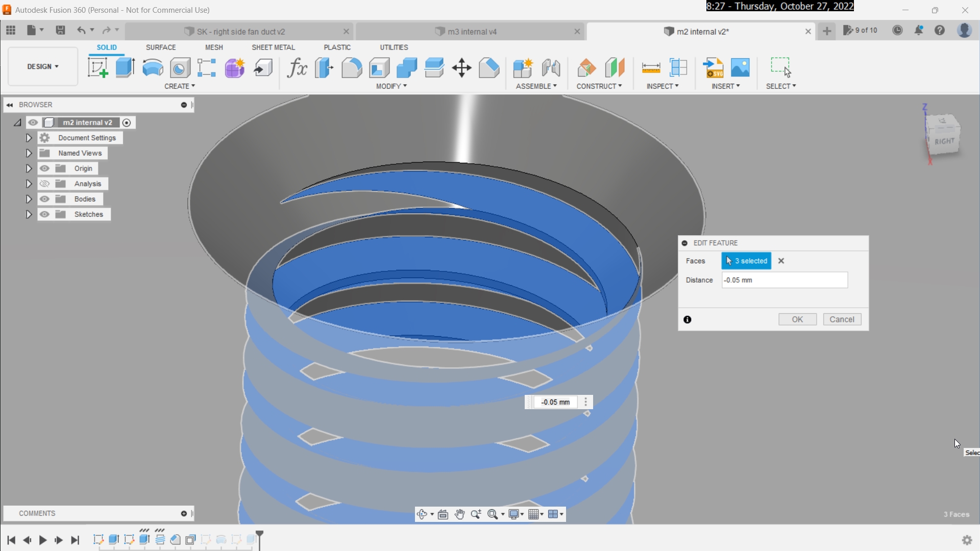This screenshot has width=980, height=551.
Task: Cancel the Edit Feature dialog
Action: pyautogui.click(x=842, y=319)
